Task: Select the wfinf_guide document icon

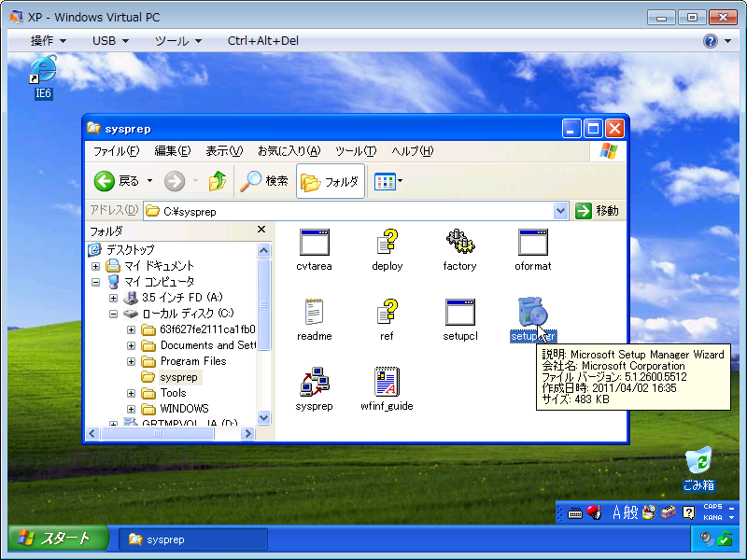Action: click(x=387, y=382)
